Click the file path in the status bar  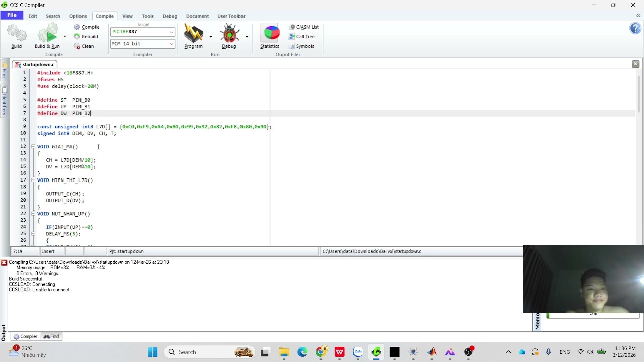[x=371, y=251]
